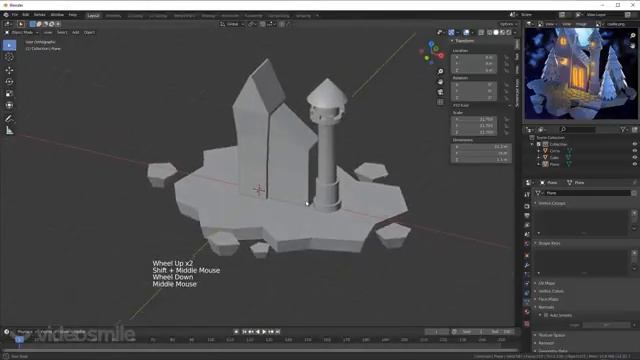Open the File menu
Viewport: 640px width, 360px height.
[15, 15]
